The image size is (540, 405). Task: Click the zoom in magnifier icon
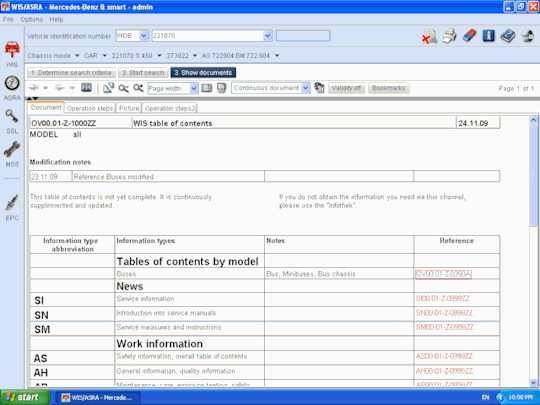pos(138,88)
